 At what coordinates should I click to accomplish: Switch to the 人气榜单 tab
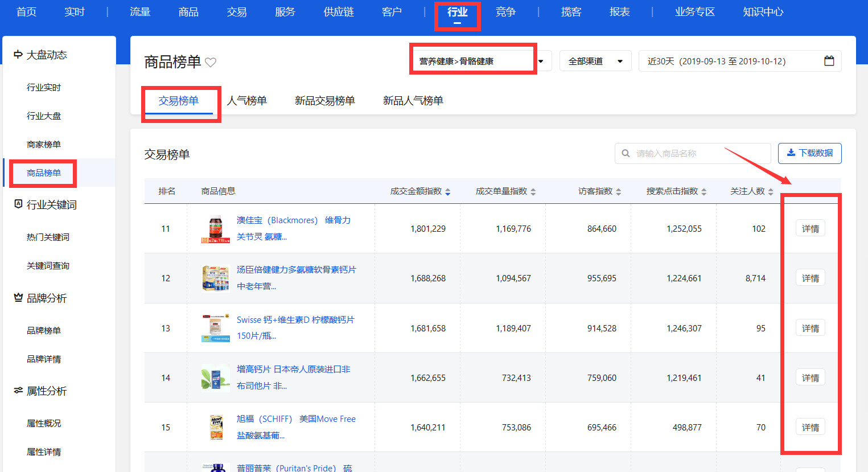pos(247,101)
